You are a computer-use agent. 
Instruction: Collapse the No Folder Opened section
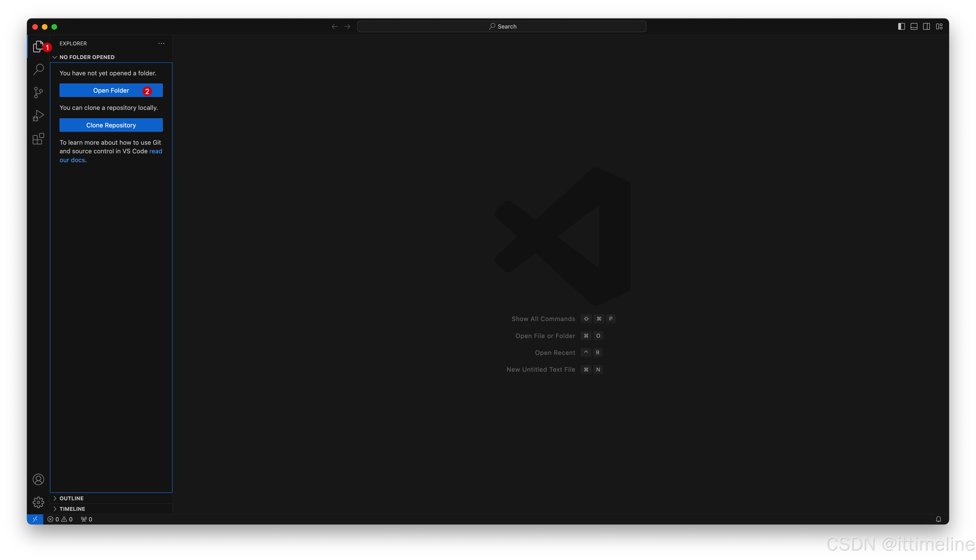(87, 57)
